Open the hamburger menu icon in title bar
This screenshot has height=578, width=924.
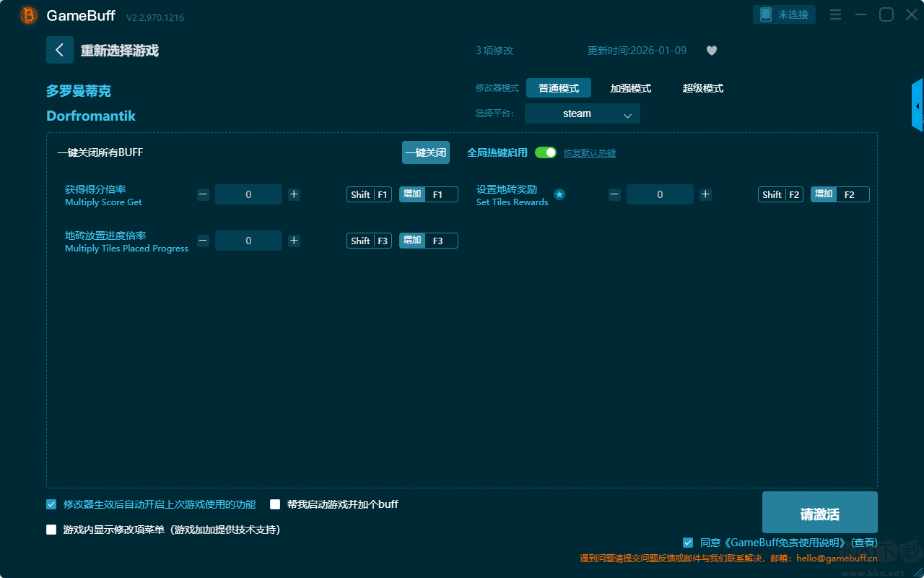coord(835,14)
